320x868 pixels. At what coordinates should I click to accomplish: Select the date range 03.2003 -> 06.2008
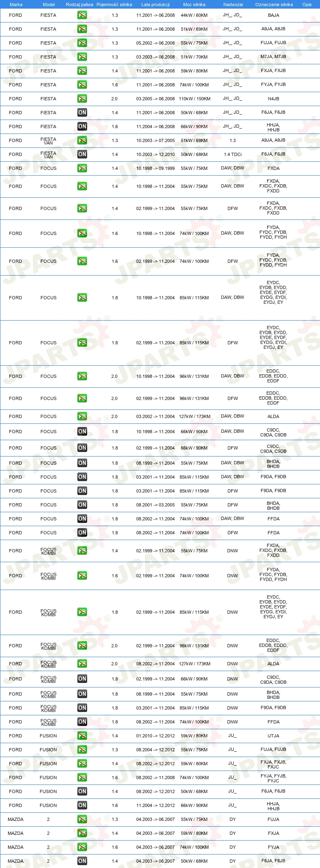[x=155, y=57]
